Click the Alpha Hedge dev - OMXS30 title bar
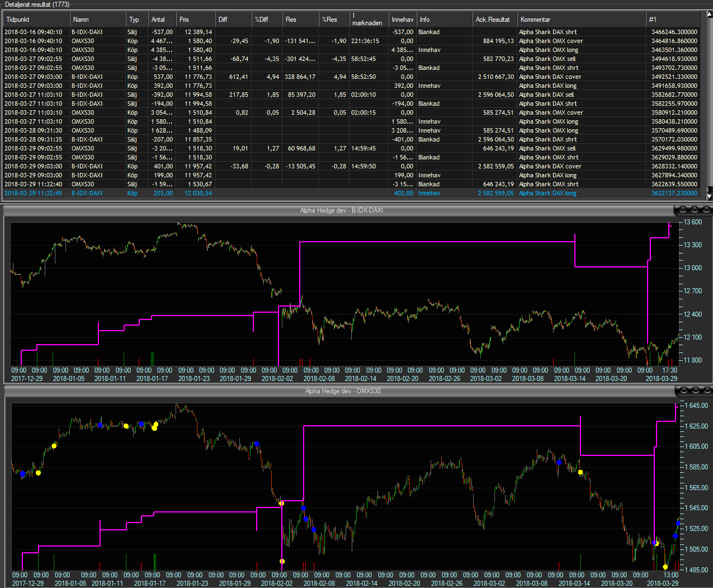The image size is (713, 588). tap(343, 391)
